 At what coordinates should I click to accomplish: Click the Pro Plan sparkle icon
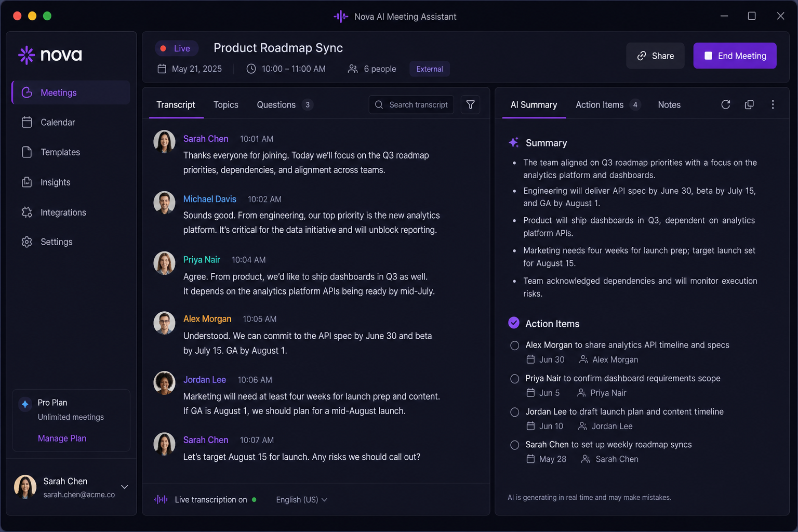(25, 404)
